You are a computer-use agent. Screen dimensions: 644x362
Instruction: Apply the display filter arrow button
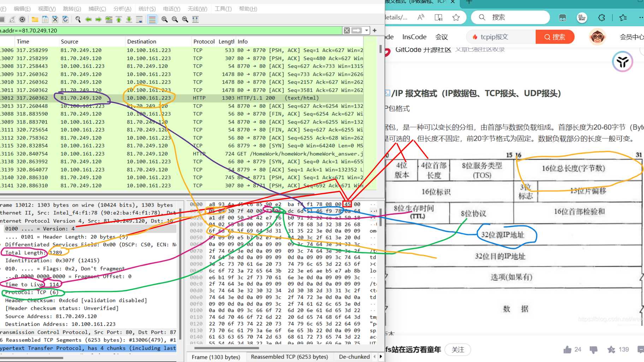click(x=357, y=30)
